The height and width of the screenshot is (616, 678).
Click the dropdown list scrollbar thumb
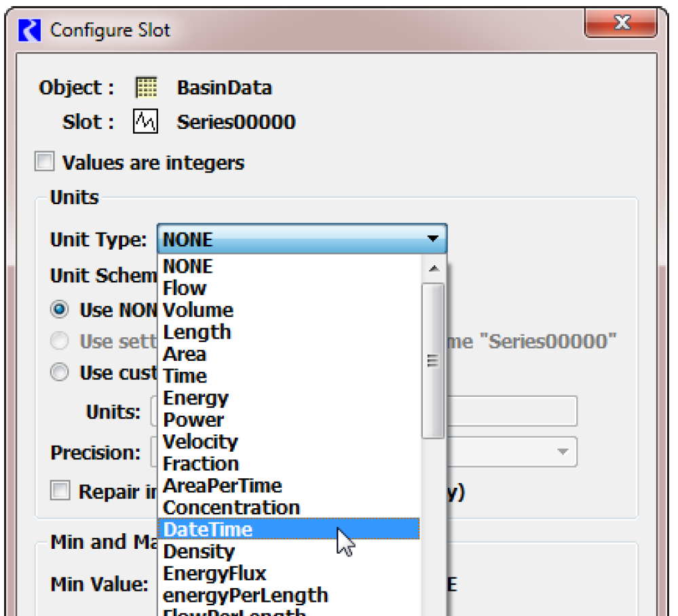coord(433,360)
